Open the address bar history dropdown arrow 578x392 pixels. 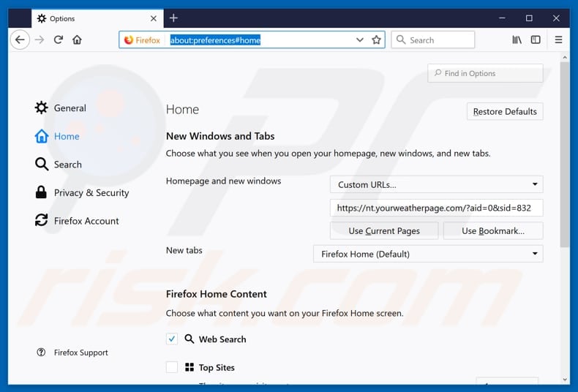click(359, 40)
